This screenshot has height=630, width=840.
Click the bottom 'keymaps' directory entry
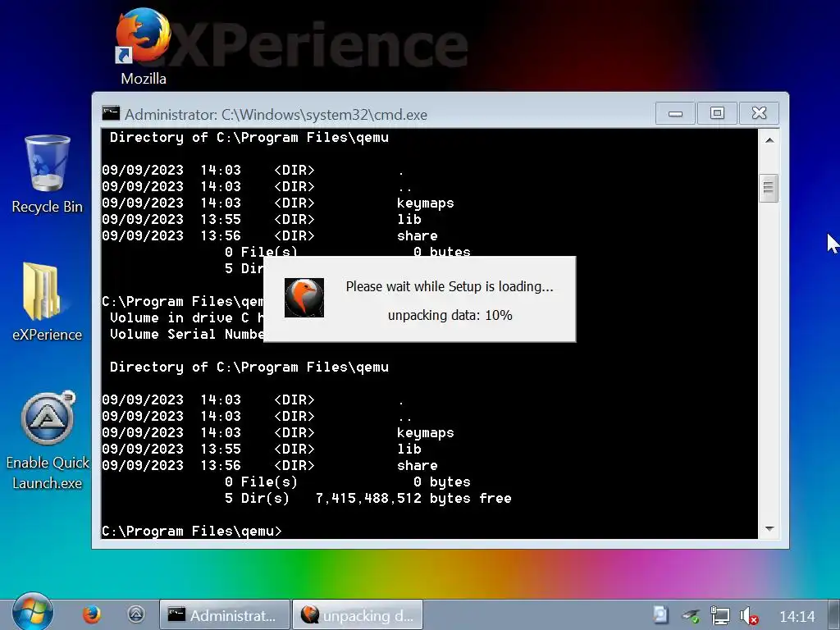(426, 433)
